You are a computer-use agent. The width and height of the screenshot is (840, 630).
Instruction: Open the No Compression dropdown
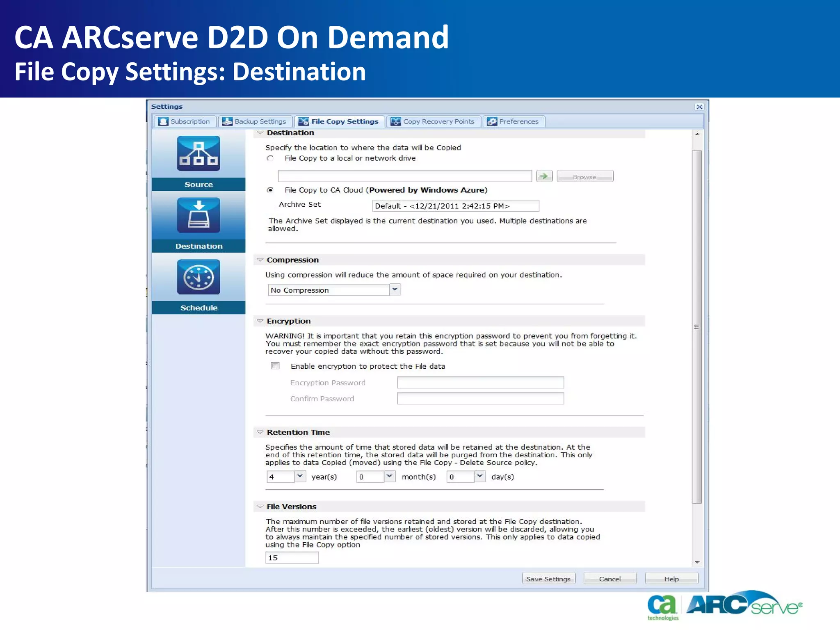pos(395,290)
